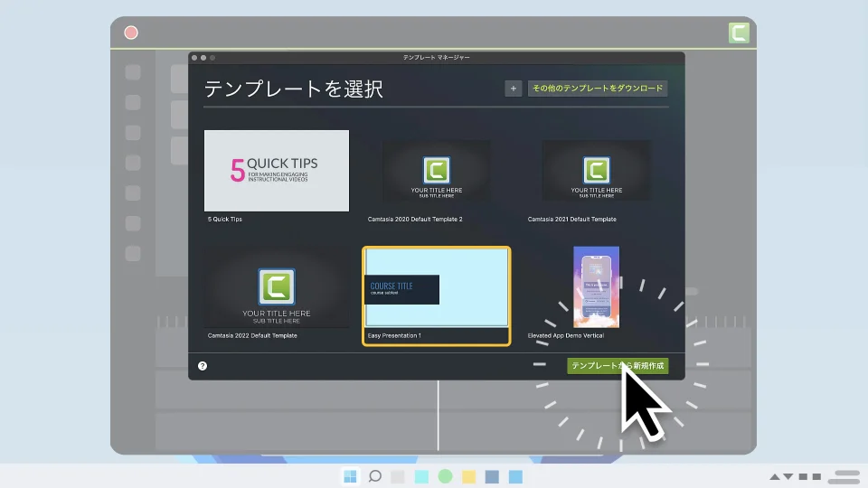The image size is (868, 488).
Task: Click the down triangle in the system tray
Action: click(788, 476)
